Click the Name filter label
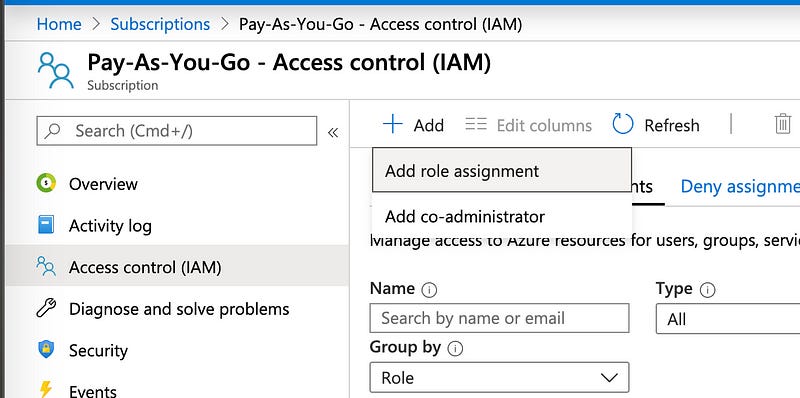800x398 pixels. click(x=392, y=288)
